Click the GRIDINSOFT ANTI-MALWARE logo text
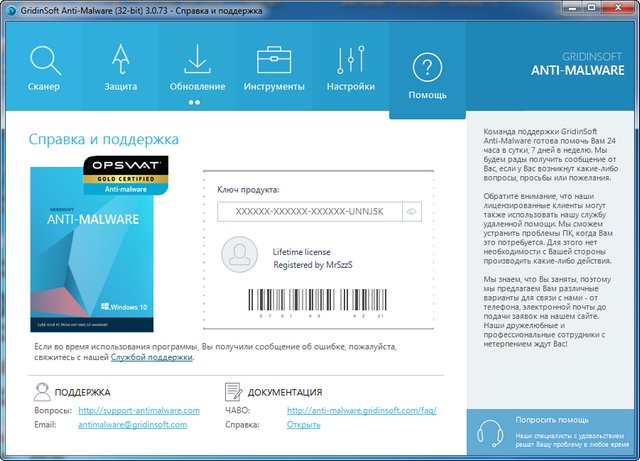Screen dimensions: 640x461 [578, 65]
